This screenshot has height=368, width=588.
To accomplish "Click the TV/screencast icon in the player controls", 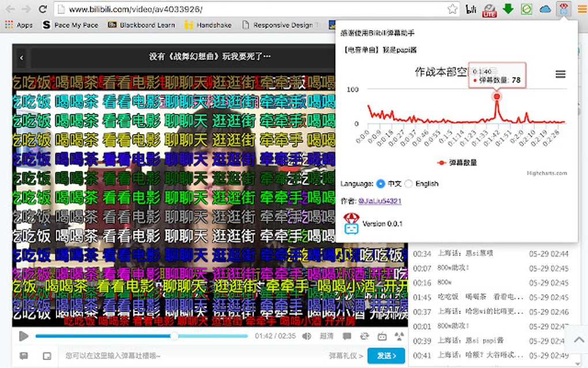I will coord(382,336).
